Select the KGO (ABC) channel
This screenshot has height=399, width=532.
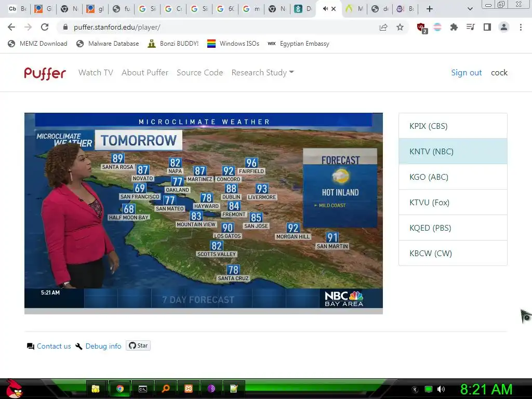pos(453,177)
